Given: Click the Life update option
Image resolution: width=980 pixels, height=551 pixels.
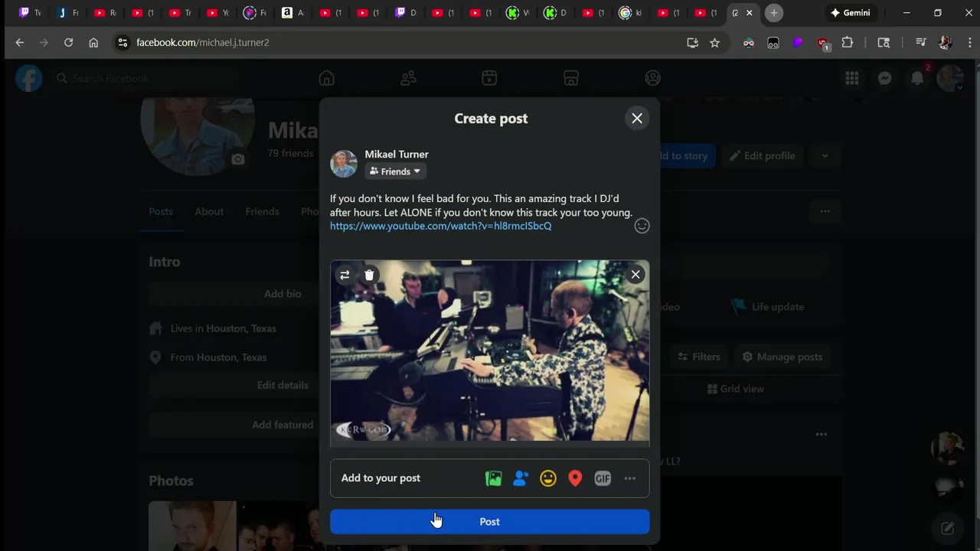Looking at the screenshot, I should [x=768, y=307].
